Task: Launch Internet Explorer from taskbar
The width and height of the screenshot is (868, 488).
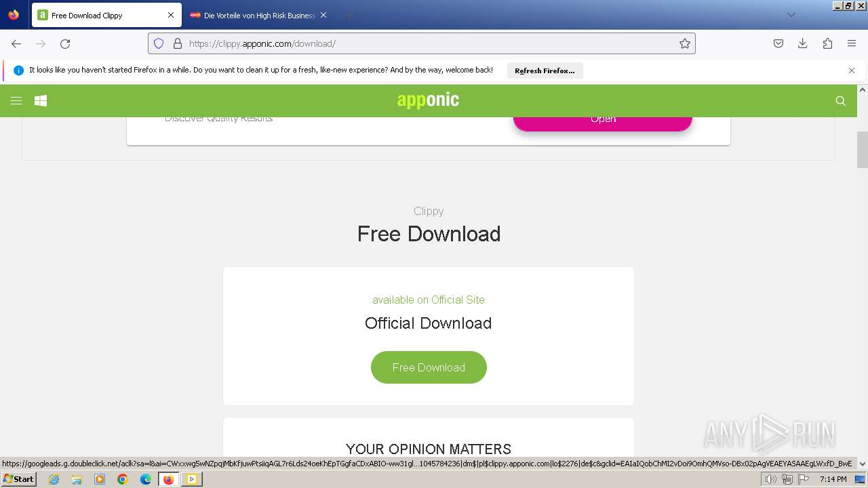Action: pyautogui.click(x=54, y=479)
